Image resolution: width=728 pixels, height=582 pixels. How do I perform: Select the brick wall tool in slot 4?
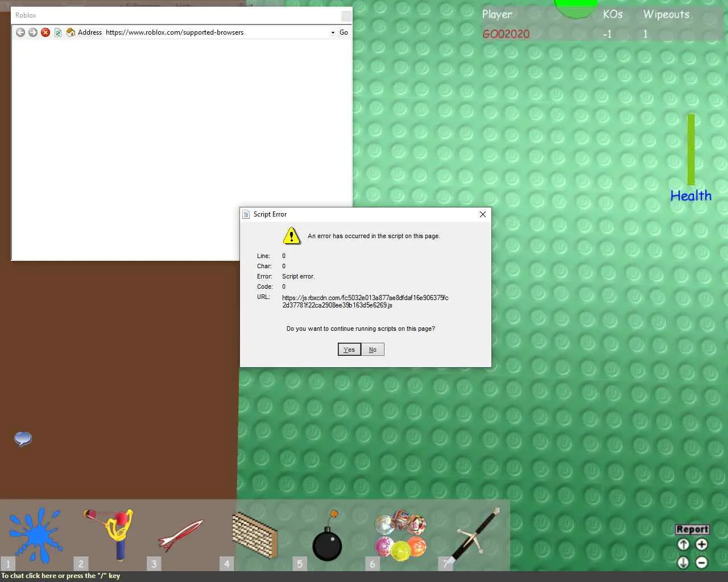[255, 534]
